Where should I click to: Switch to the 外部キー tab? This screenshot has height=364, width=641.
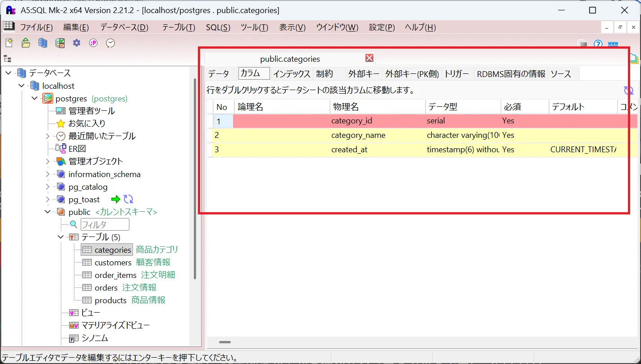coord(364,74)
